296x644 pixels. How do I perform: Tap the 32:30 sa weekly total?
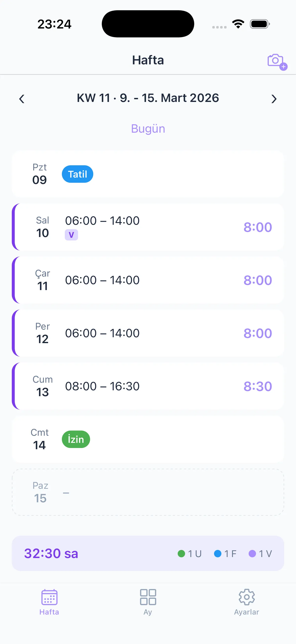pos(51,553)
